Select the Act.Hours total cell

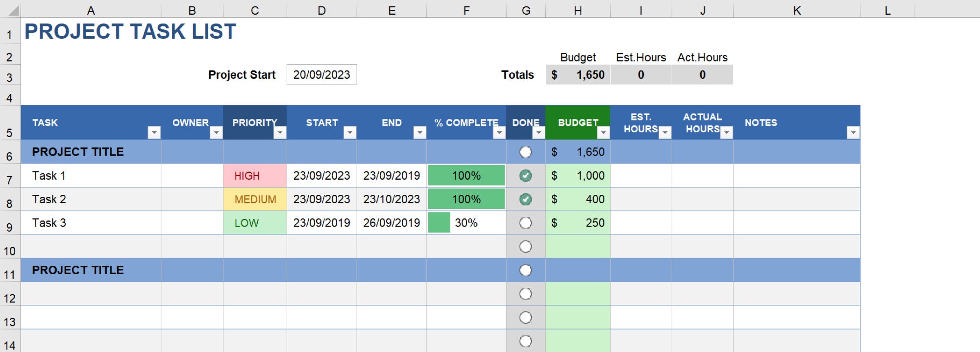(703, 74)
